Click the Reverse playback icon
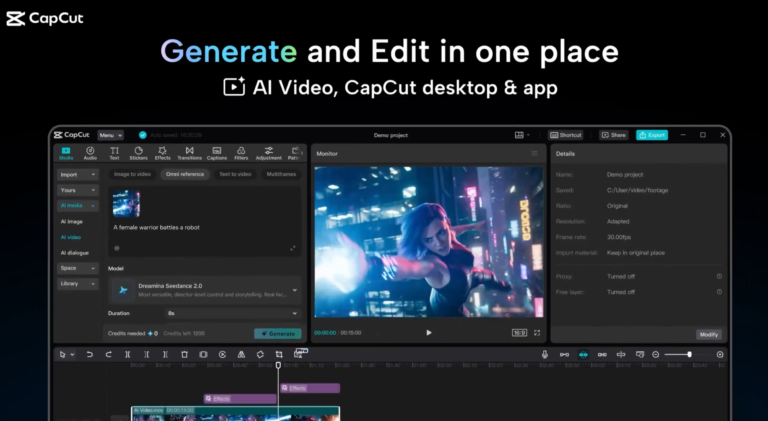This screenshot has height=421, width=768. [x=222, y=354]
